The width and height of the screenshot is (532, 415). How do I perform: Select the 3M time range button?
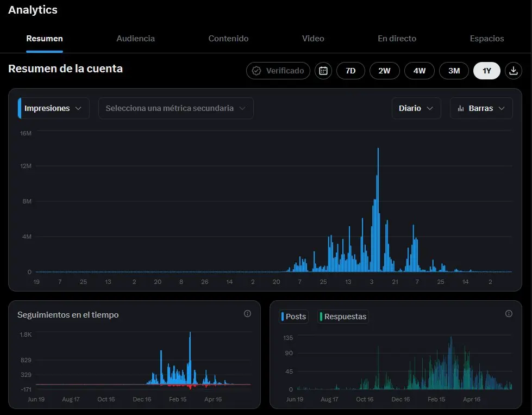pos(454,71)
